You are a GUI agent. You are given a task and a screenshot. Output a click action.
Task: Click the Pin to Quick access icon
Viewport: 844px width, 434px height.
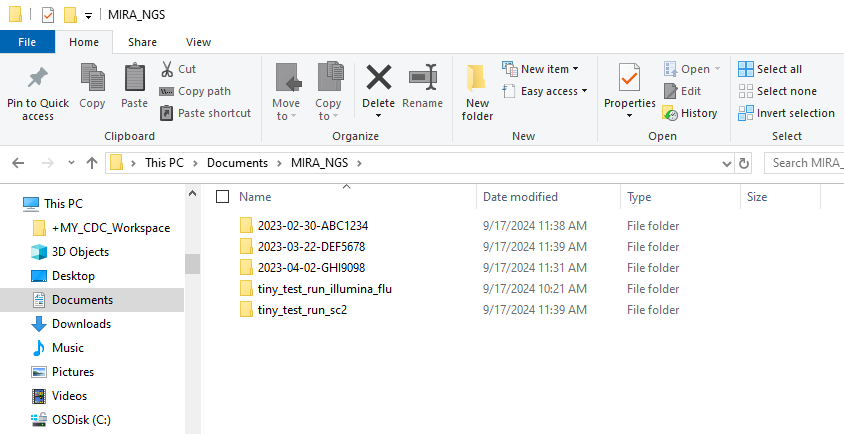[x=38, y=79]
